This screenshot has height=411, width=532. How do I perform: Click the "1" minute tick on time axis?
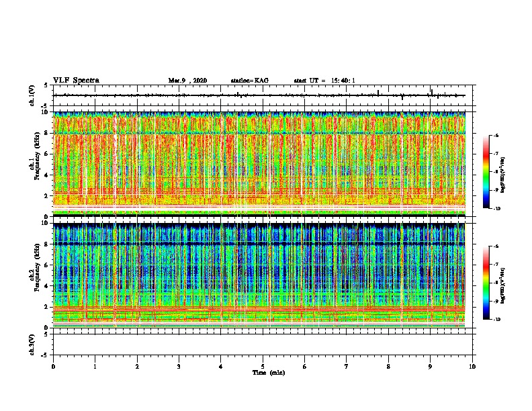coord(95,367)
